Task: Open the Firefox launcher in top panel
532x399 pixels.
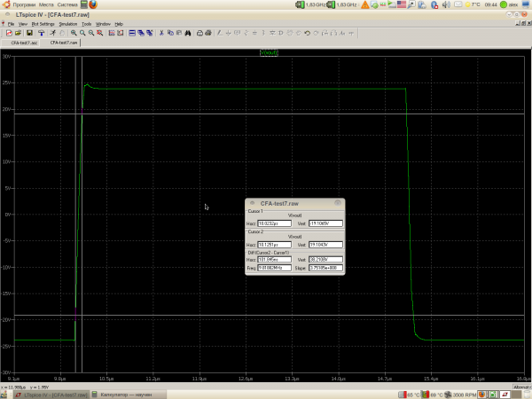Action: click(x=93, y=4)
